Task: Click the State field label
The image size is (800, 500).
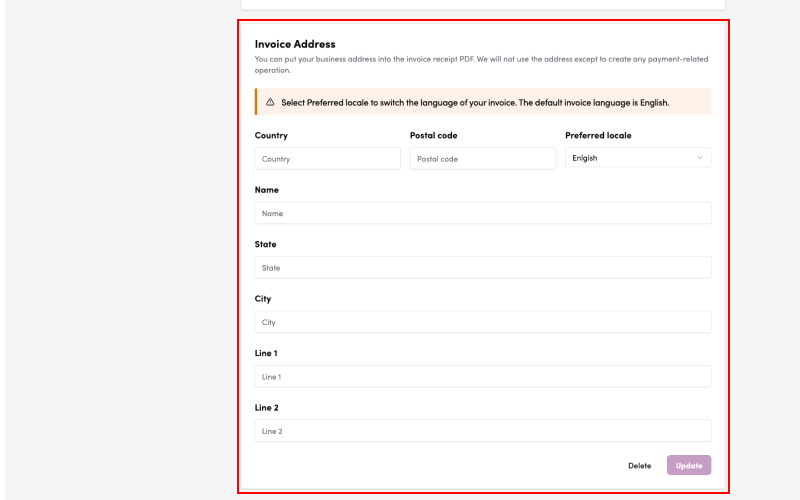Action: [x=265, y=244]
